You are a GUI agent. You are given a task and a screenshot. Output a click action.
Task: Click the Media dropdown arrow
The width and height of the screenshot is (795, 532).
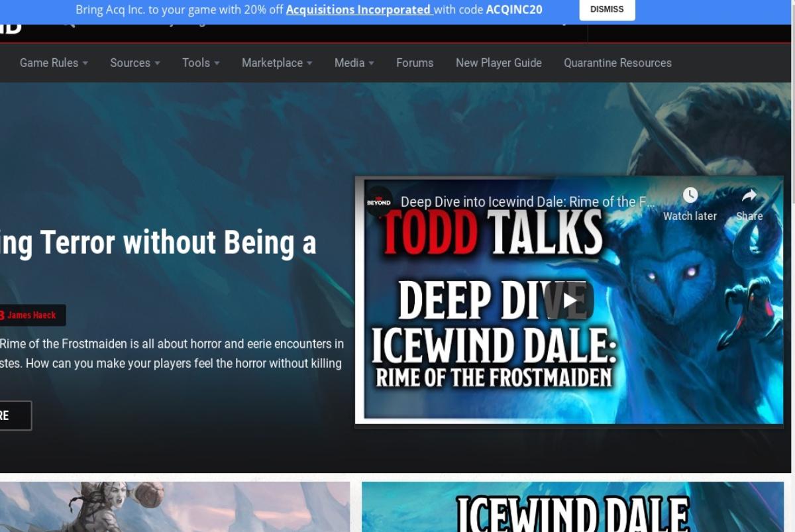tap(371, 63)
